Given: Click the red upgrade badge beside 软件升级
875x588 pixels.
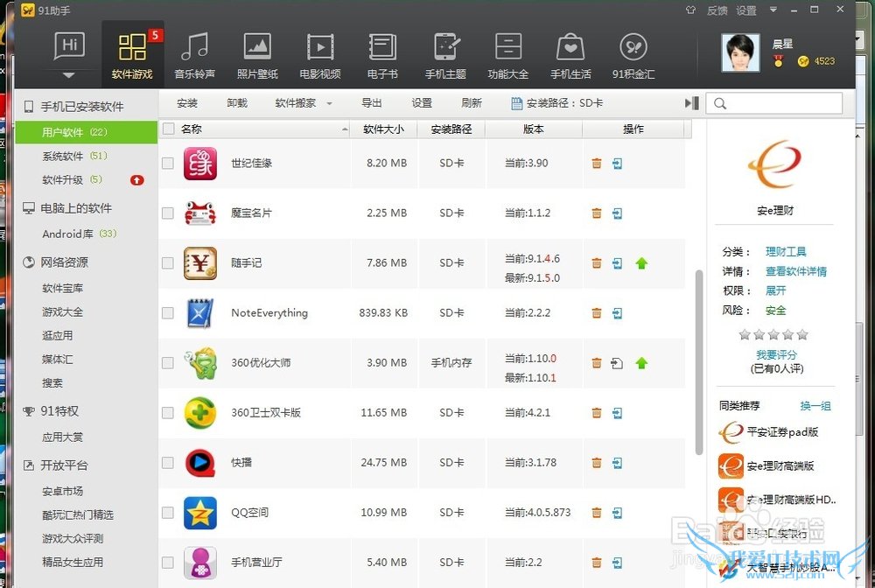Looking at the screenshot, I should 136,180.
